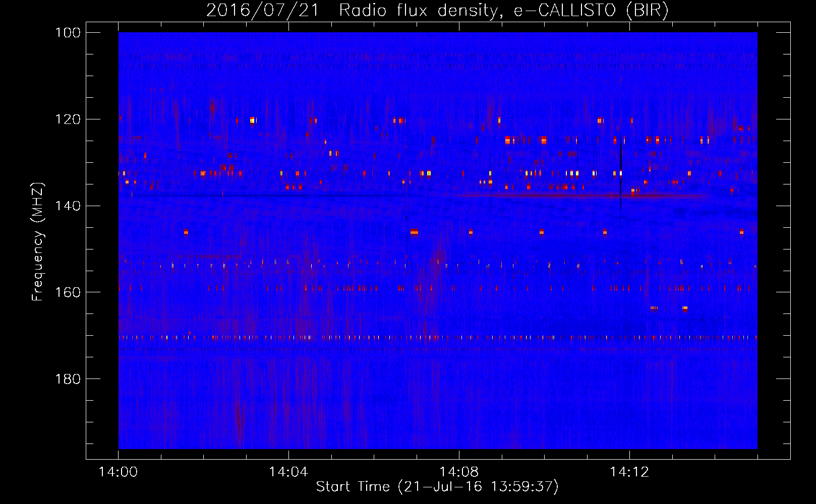
Task: Click the 14:08 time tick label
Action: click(459, 472)
